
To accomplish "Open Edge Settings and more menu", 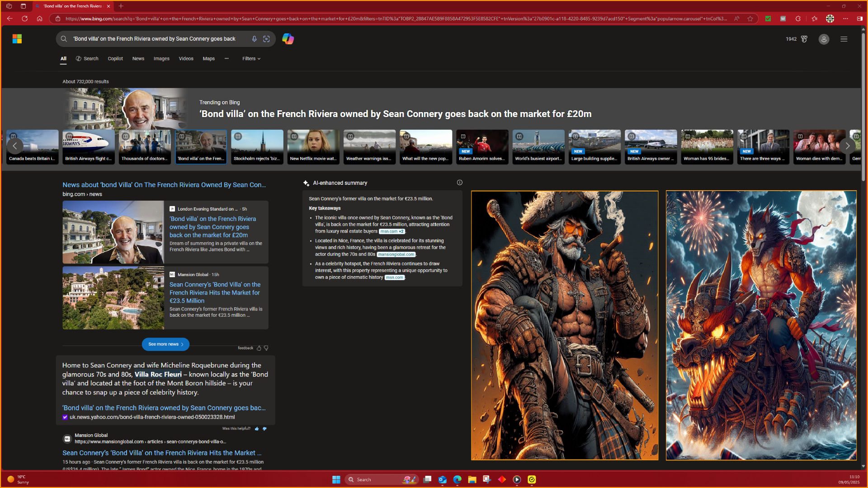I will (x=845, y=19).
